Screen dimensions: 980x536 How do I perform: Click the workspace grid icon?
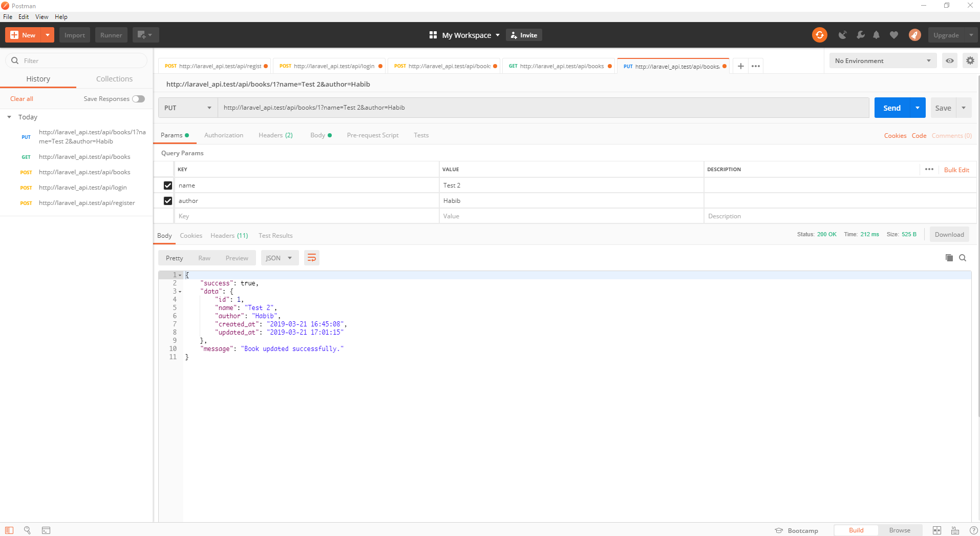pos(433,35)
